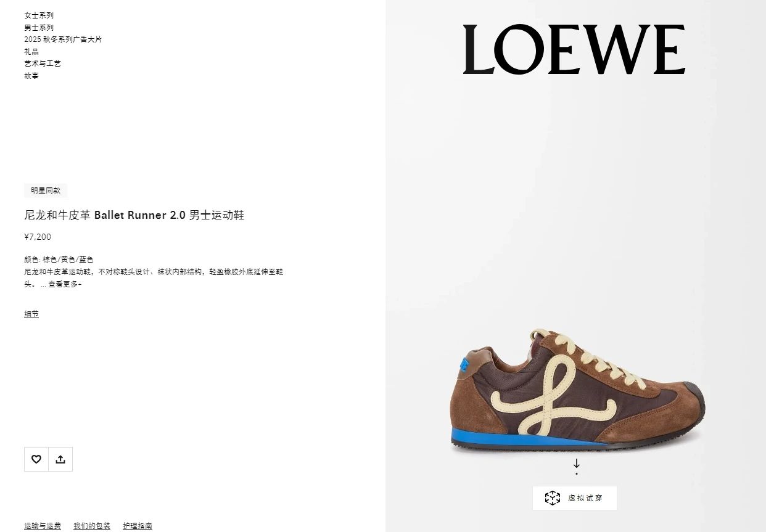Image resolution: width=766 pixels, height=532 pixels.
Task: Expand description with 查看更多+
Action: (65, 284)
